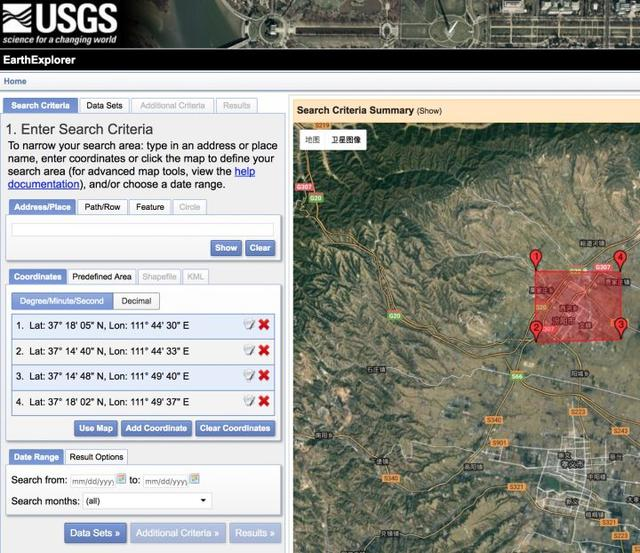
Task: Switch to Path/Row tab
Action: 102,207
